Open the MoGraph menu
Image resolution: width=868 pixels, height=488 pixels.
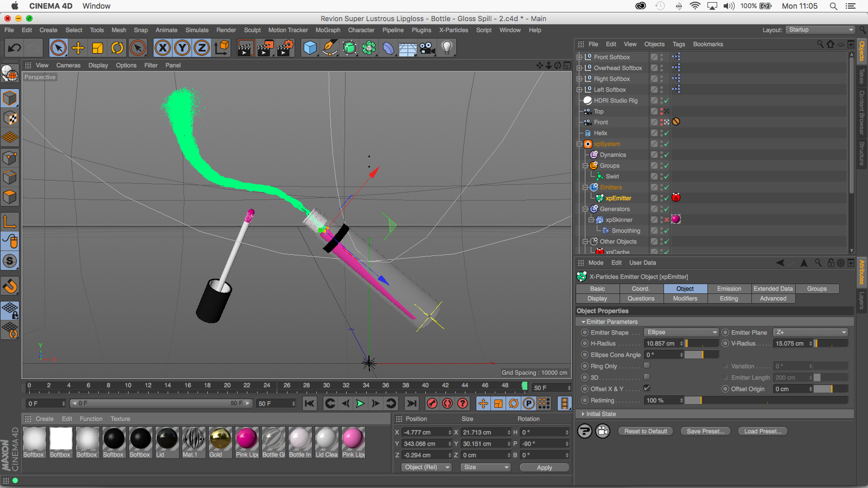click(328, 30)
